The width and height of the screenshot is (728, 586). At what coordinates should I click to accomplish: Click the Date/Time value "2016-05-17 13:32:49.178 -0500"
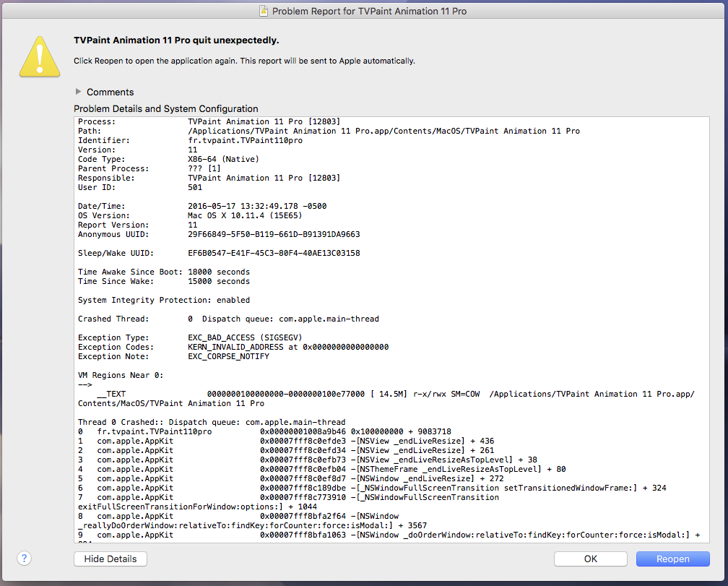tap(257, 206)
